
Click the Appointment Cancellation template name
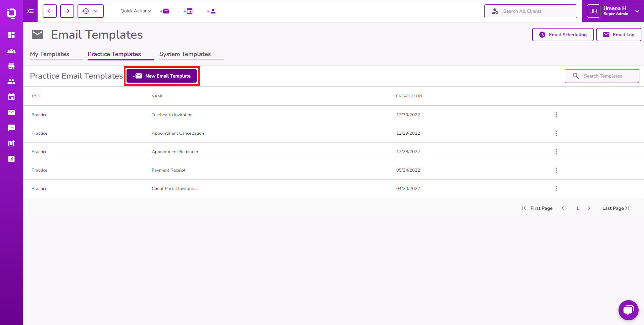click(x=178, y=133)
